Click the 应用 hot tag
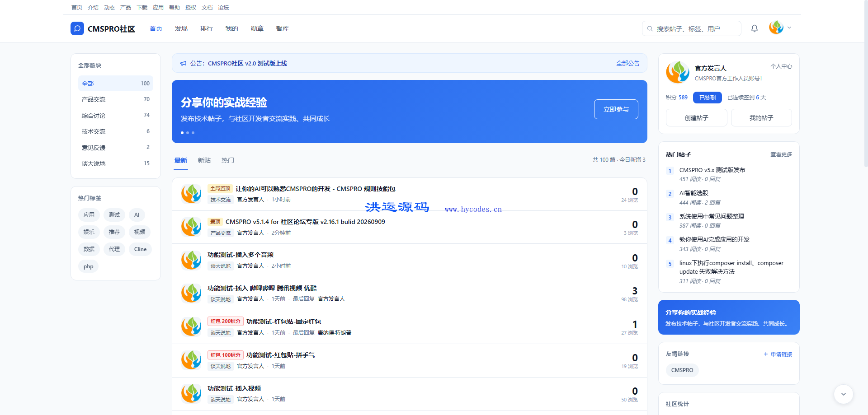The width and height of the screenshot is (868, 415). pos(89,215)
